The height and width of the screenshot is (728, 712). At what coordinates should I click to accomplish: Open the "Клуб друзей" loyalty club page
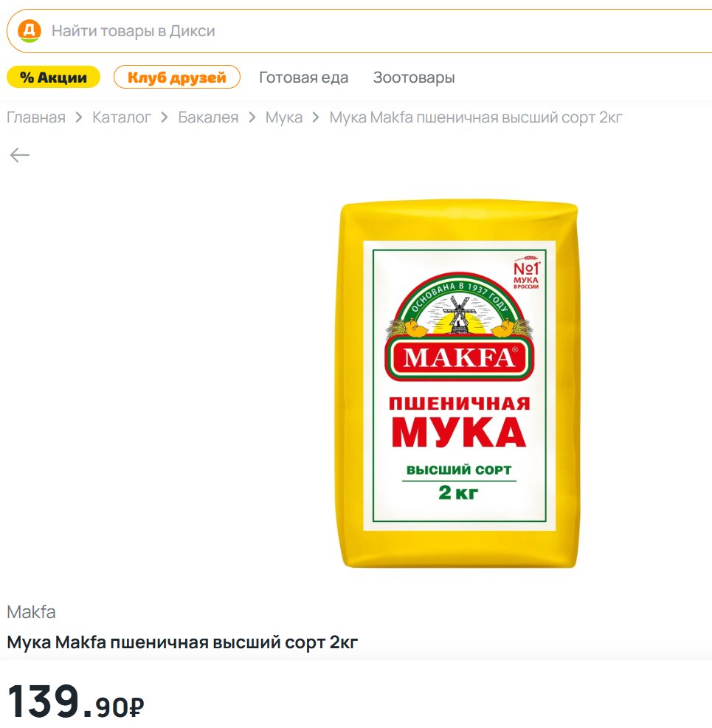pyautogui.click(x=177, y=78)
